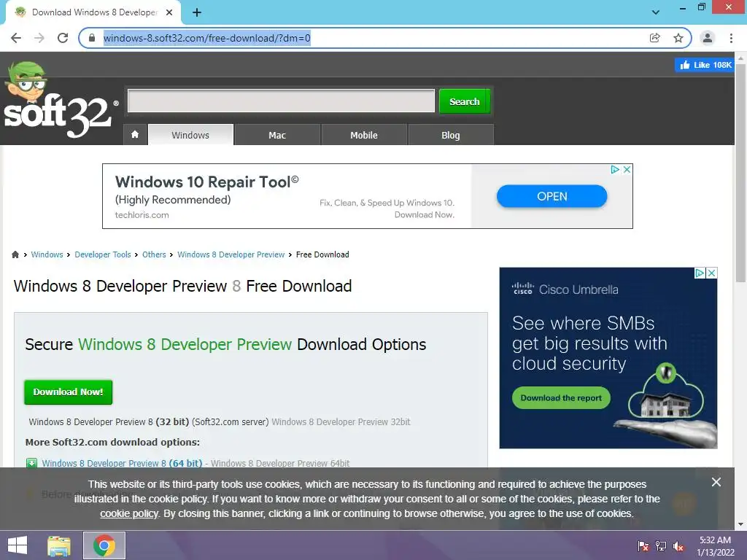Viewport: 747px width, 560px height.
Task: Open the cookie policy link
Action: click(x=128, y=514)
